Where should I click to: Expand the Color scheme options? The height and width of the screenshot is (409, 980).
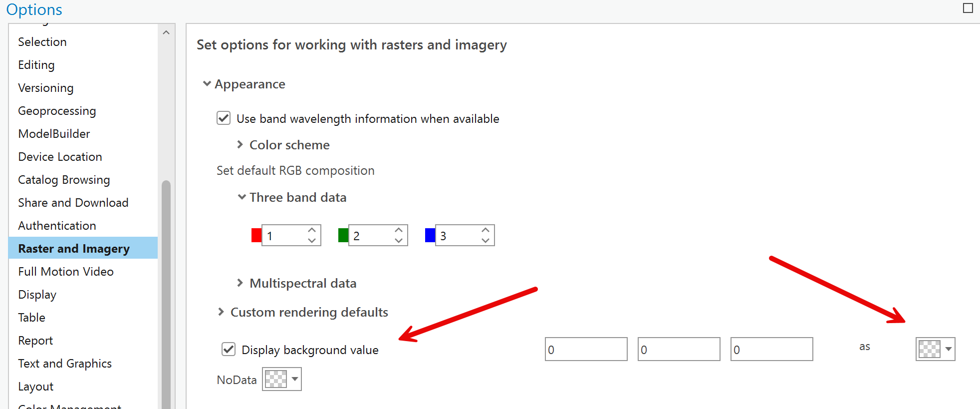(x=240, y=144)
